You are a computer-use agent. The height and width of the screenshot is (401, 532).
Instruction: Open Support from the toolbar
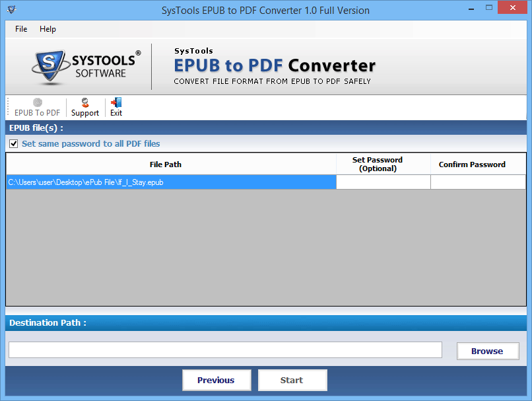(85, 107)
